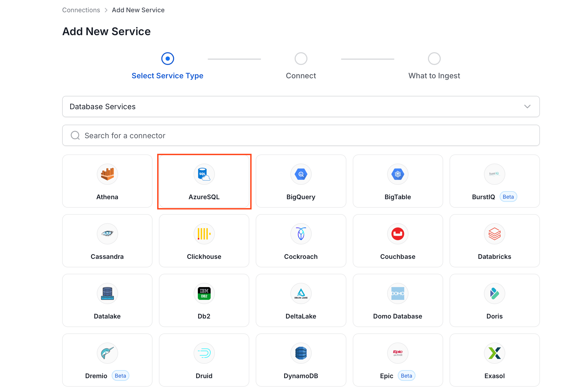Click the Databricks text label
This screenshot has width=577, height=392.
[x=494, y=256]
